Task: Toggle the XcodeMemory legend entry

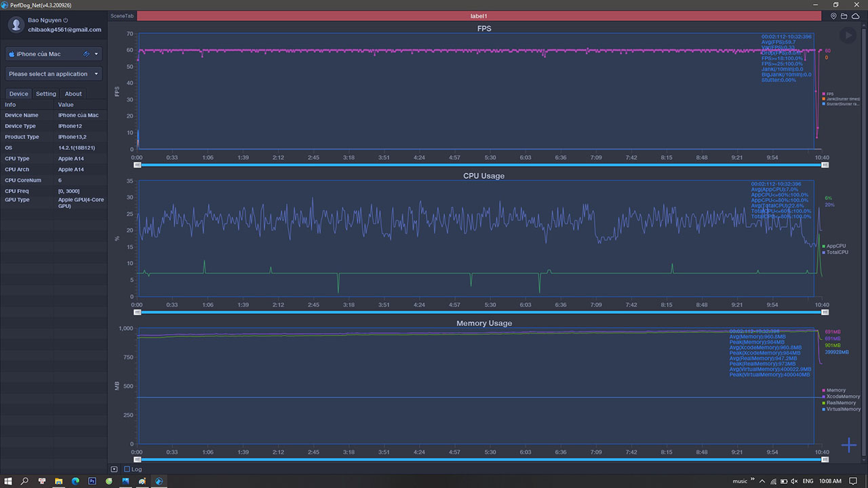Action: (x=841, y=396)
